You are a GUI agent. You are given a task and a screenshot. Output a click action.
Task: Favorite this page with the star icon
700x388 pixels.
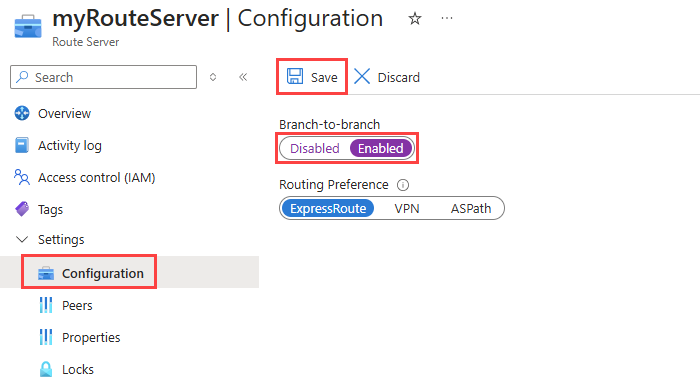click(415, 19)
